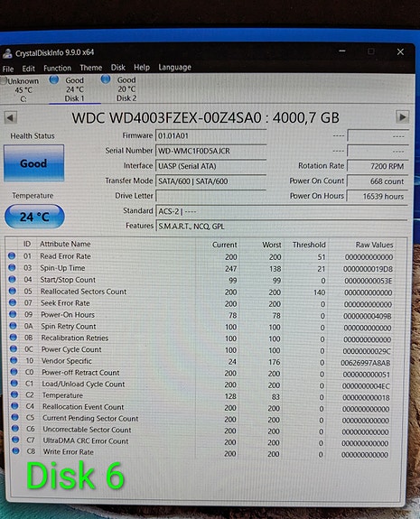Click the status dot beside Reallocated Sectors Count
The width and height of the screenshot is (420, 519).
[x=13, y=291]
